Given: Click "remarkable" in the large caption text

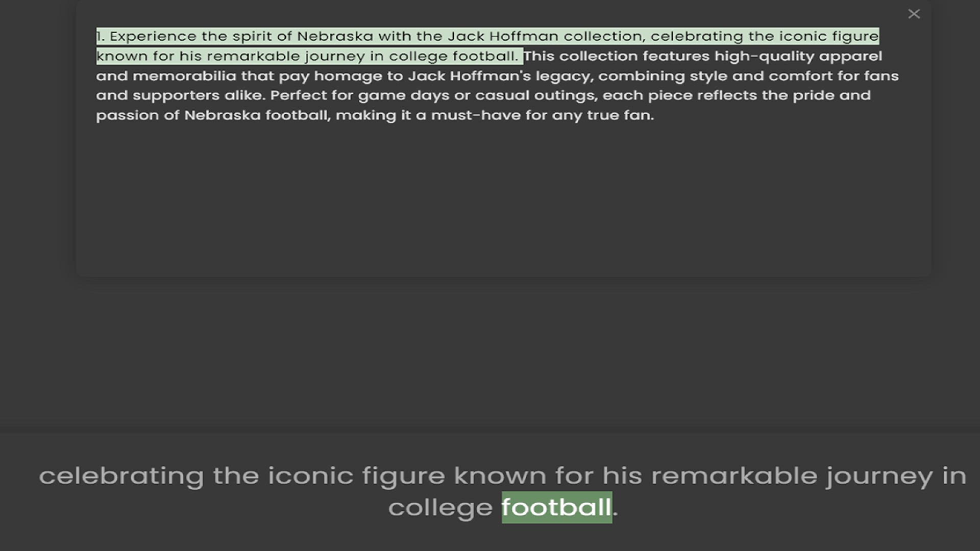Looking at the screenshot, I should pos(734,475).
